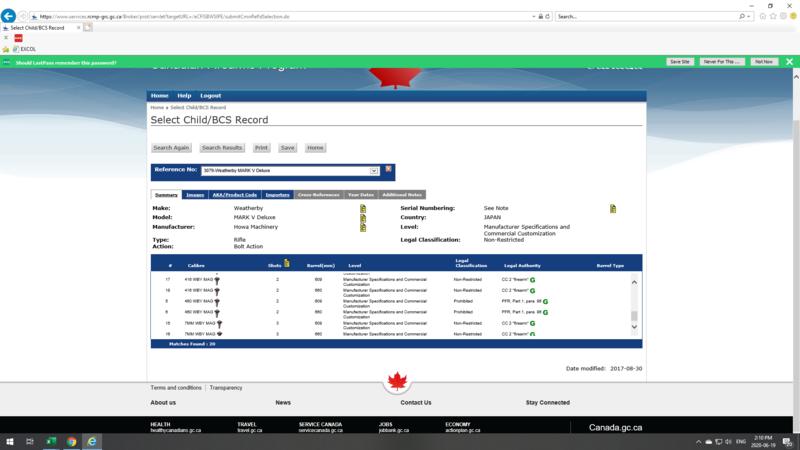Click green G icon on 416 WBY MAG 660 row
Screen dimensions: 800x450
tap(532, 291)
